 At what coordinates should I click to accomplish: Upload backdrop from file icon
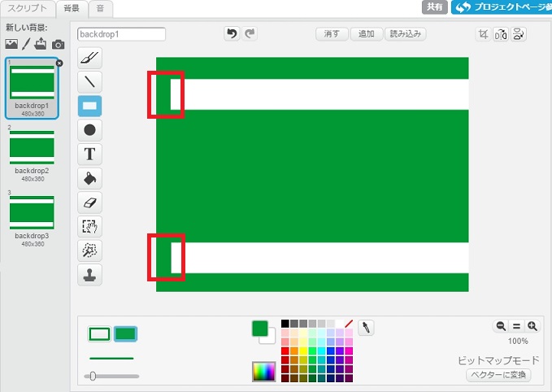41,43
